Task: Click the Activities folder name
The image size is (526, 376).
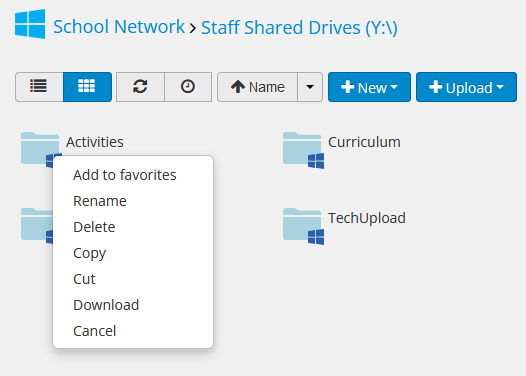Action: pos(95,142)
